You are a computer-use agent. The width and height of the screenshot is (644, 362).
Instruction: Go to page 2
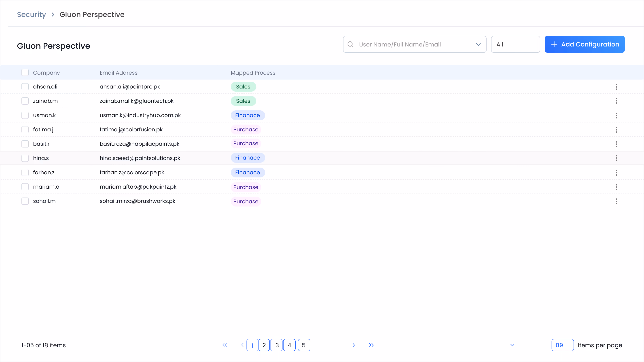point(264,345)
